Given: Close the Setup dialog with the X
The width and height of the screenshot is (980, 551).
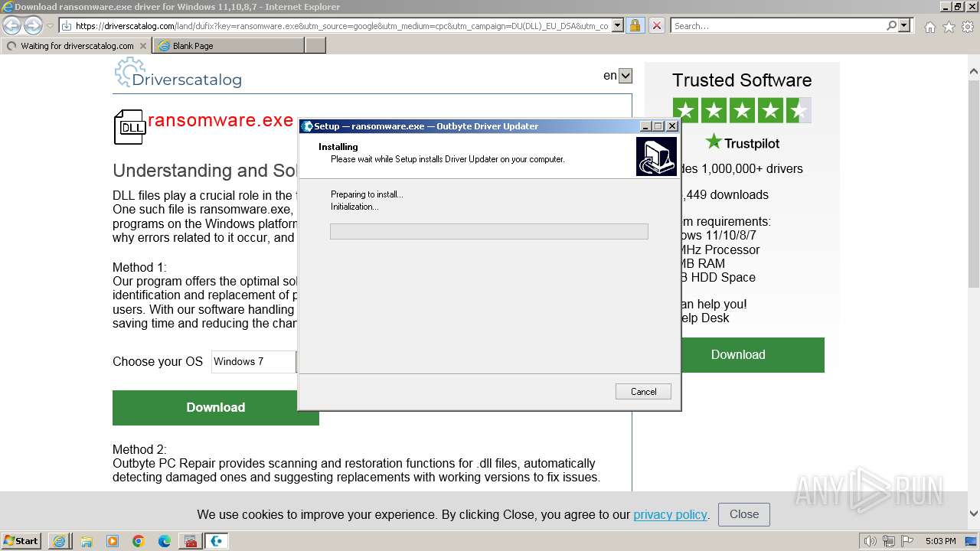Looking at the screenshot, I should click(672, 126).
